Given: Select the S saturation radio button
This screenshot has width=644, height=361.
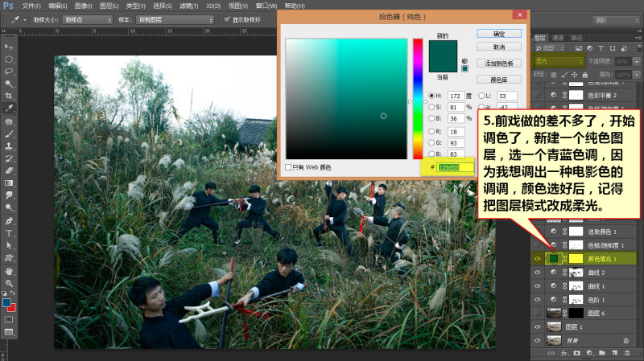Looking at the screenshot, I should click(431, 107).
